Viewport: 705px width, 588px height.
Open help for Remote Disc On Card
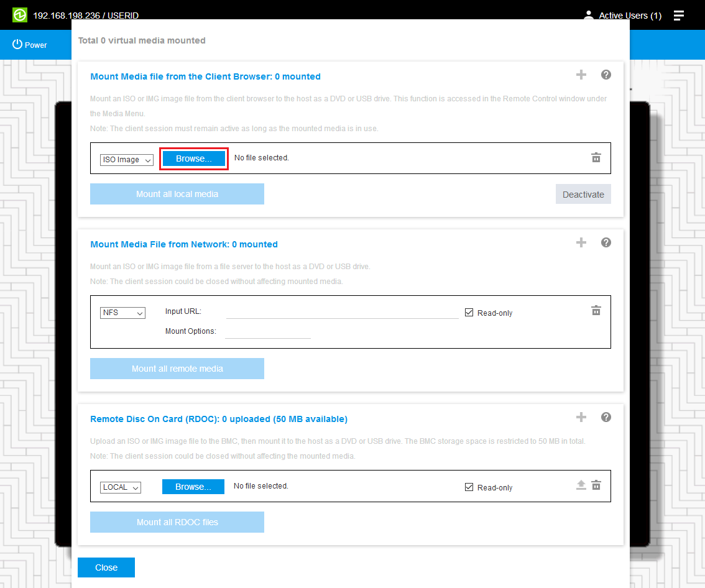(x=606, y=417)
